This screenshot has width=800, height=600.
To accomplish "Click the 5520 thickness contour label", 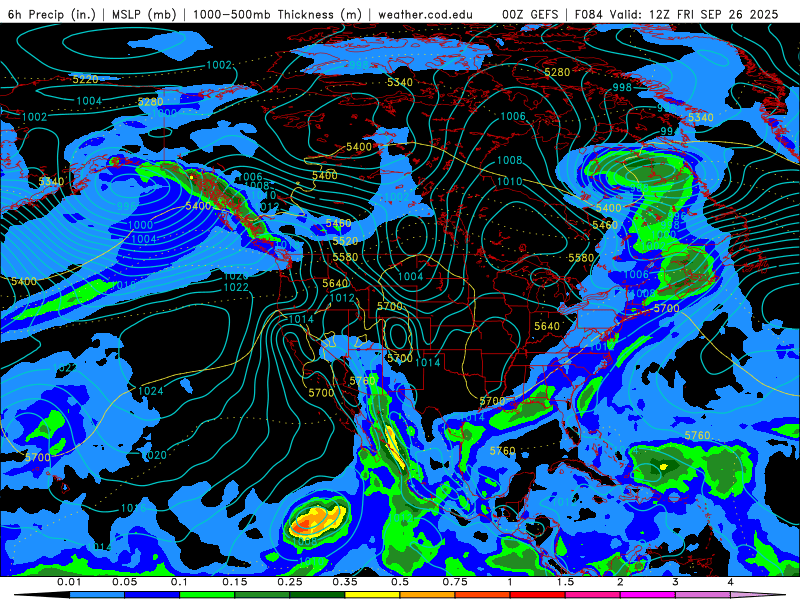I will coord(345,241).
